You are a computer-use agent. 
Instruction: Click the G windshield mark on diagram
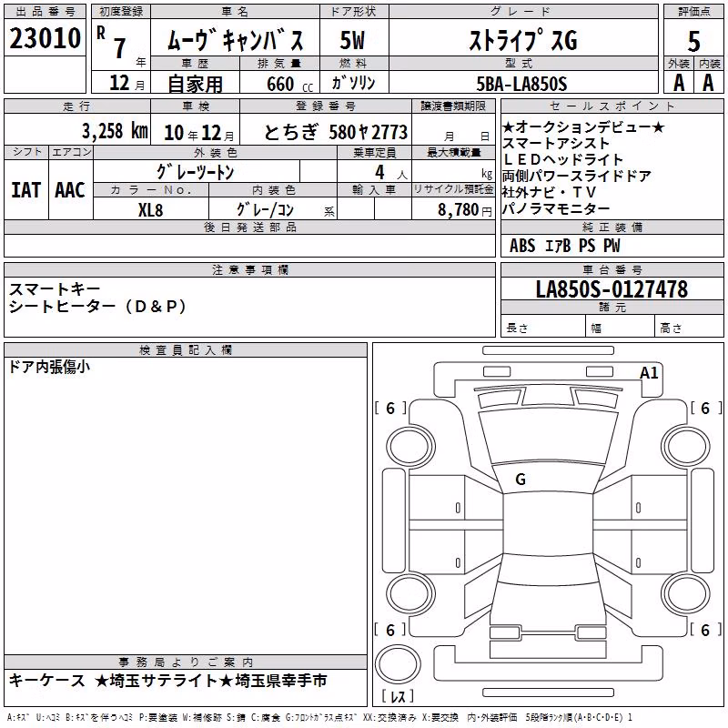[x=521, y=480]
